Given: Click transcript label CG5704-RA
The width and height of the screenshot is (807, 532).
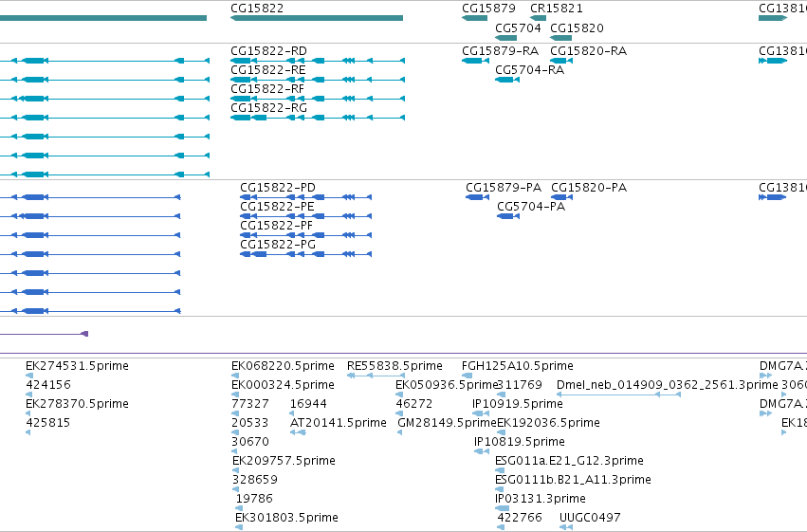Looking at the screenshot, I should 529,70.
